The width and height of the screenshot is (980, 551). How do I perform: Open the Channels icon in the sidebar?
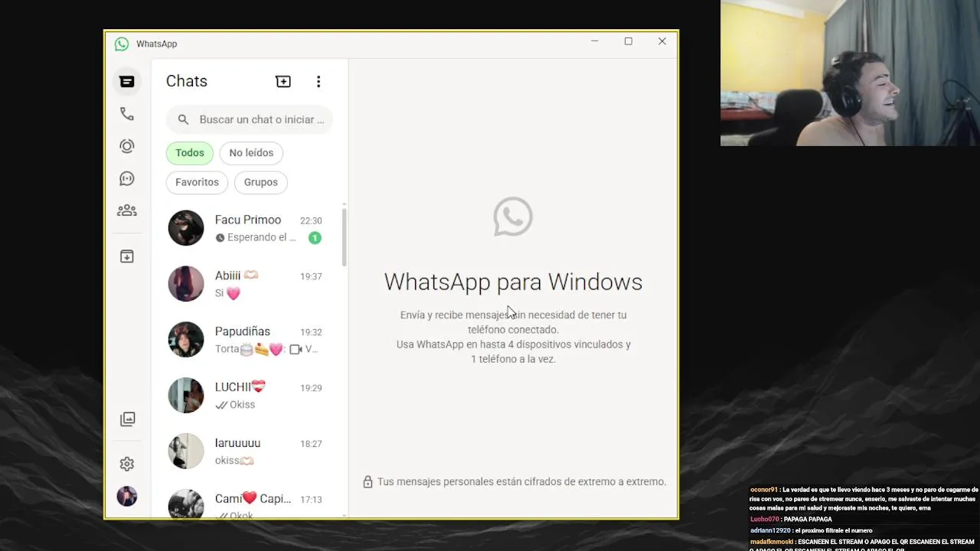point(127,178)
